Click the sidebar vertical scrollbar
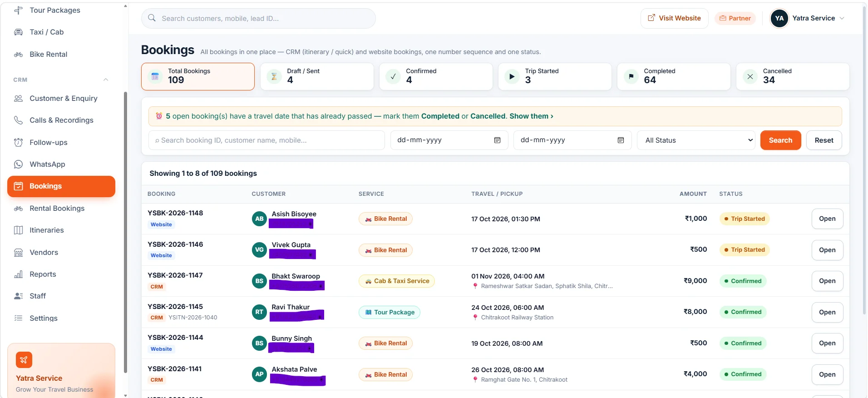Viewport: 868px width, 398px height. tap(126, 232)
